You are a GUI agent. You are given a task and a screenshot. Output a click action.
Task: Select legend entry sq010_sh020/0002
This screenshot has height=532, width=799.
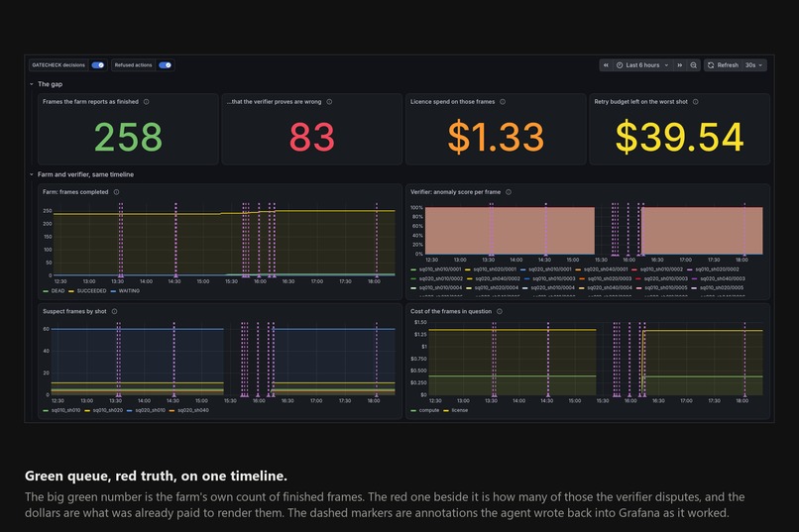[x=717, y=269]
